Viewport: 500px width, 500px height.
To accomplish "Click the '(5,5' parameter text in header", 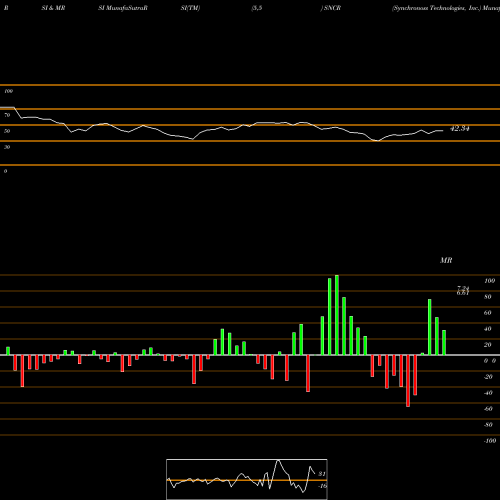I will pos(257,8).
